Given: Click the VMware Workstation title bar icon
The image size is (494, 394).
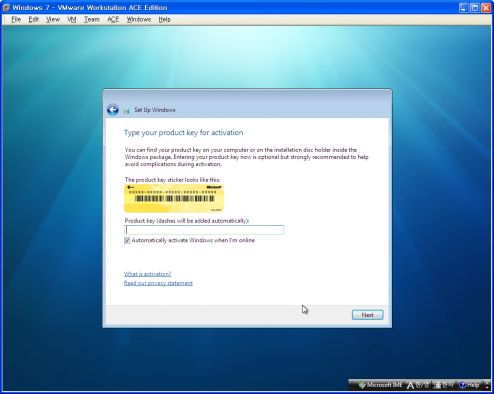Looking at the screenshot, I should (6, 7).
